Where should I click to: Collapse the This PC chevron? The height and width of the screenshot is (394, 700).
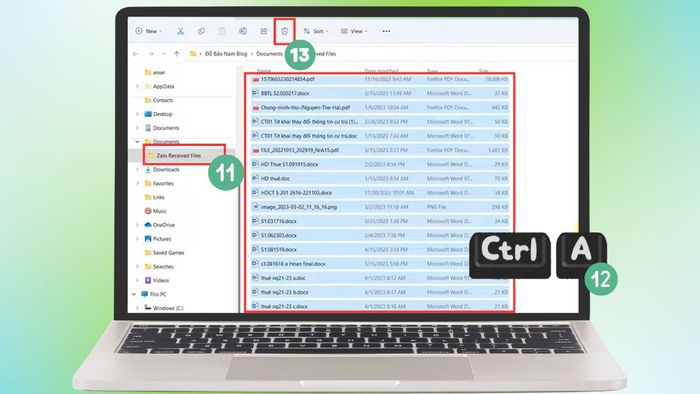[133, 294]
